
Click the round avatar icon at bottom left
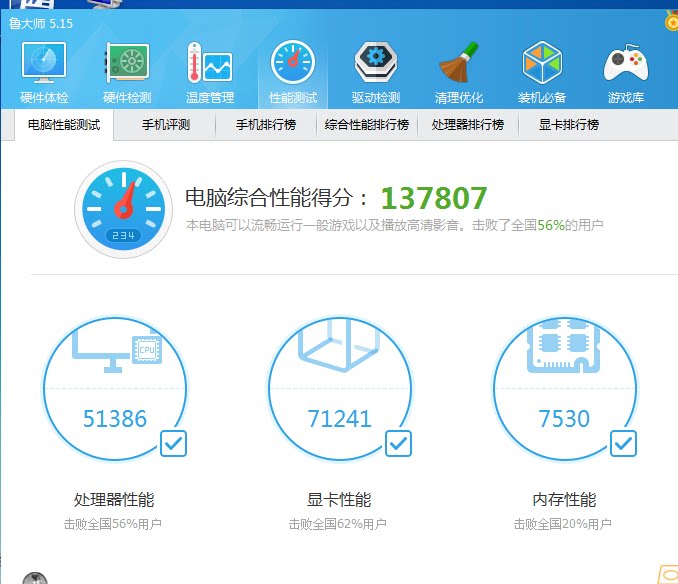pos(35,578)
